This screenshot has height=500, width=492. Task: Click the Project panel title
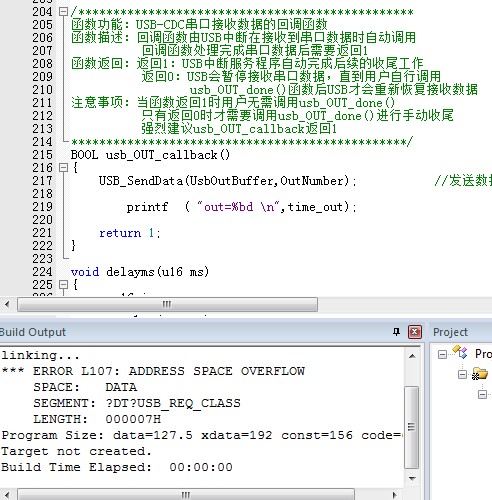450,332
